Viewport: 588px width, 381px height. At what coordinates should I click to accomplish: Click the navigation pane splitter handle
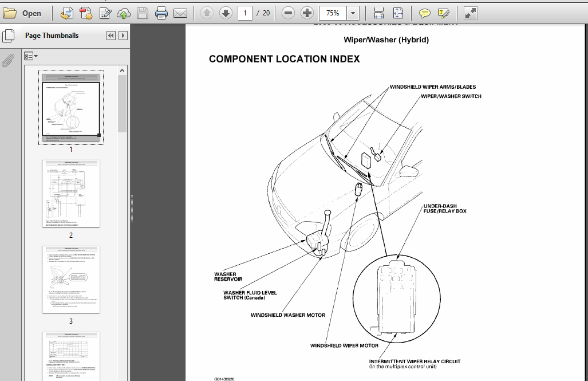132,209
